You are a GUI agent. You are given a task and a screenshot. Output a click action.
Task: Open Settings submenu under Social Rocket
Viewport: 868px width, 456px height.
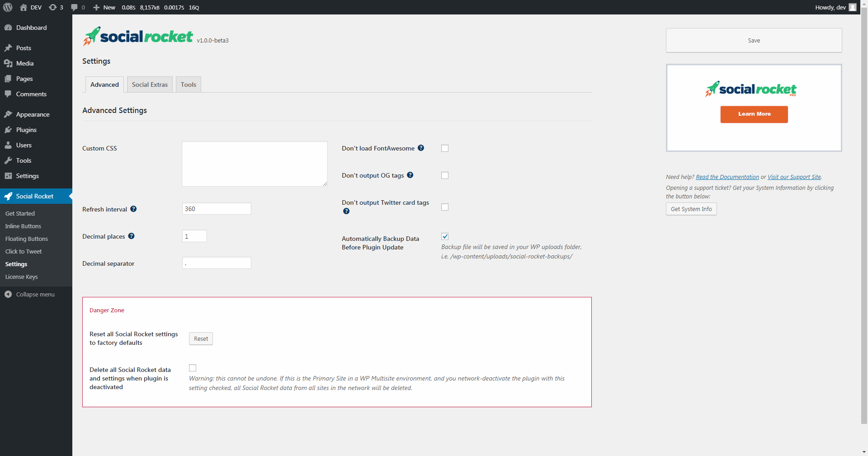click(x=16, y=264)
